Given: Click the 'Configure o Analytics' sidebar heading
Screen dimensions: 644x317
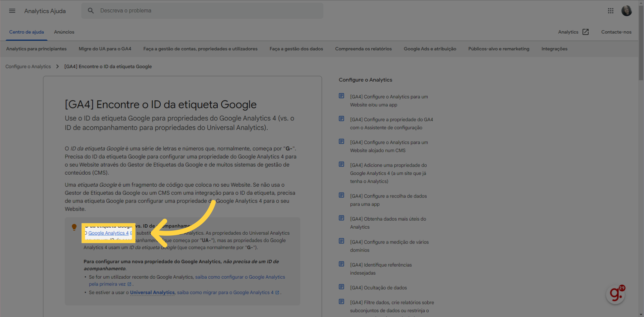Looking at the screenshot, I should click(x=365, y=80).
